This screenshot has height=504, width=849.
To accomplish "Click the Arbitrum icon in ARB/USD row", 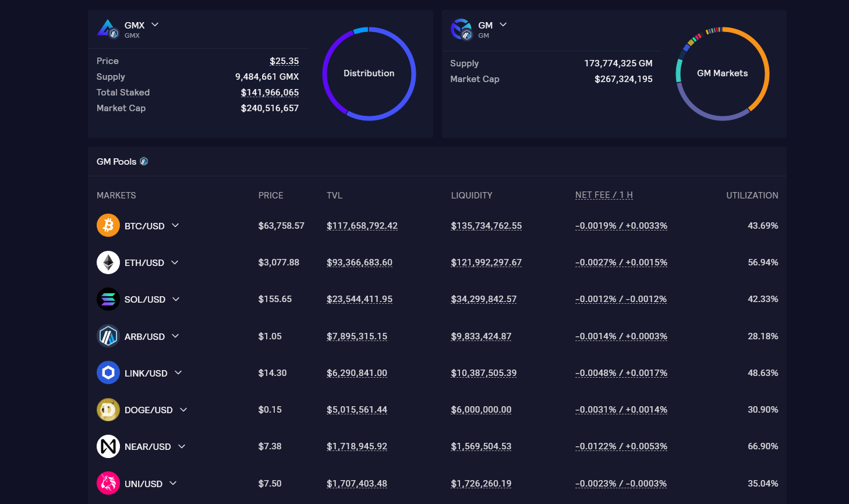I will [108, 336].
